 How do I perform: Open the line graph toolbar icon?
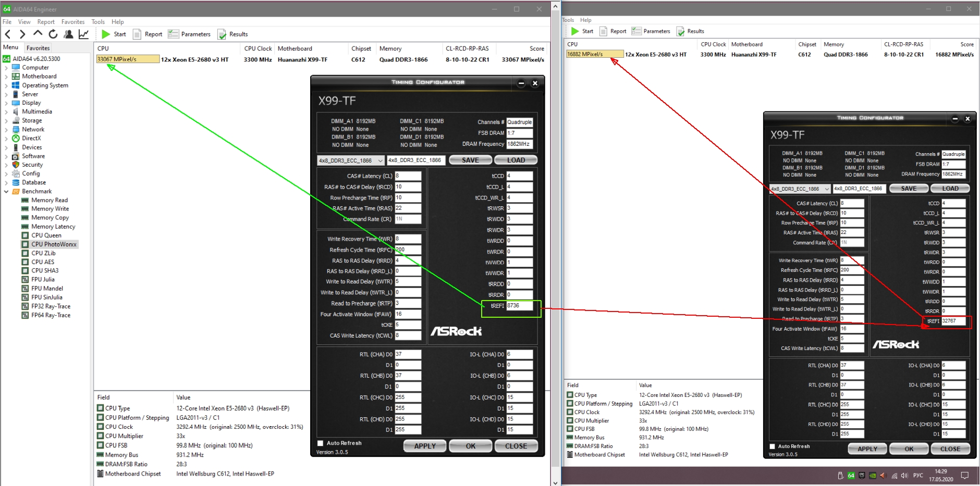pyautogui.click(x=83, y=34)
